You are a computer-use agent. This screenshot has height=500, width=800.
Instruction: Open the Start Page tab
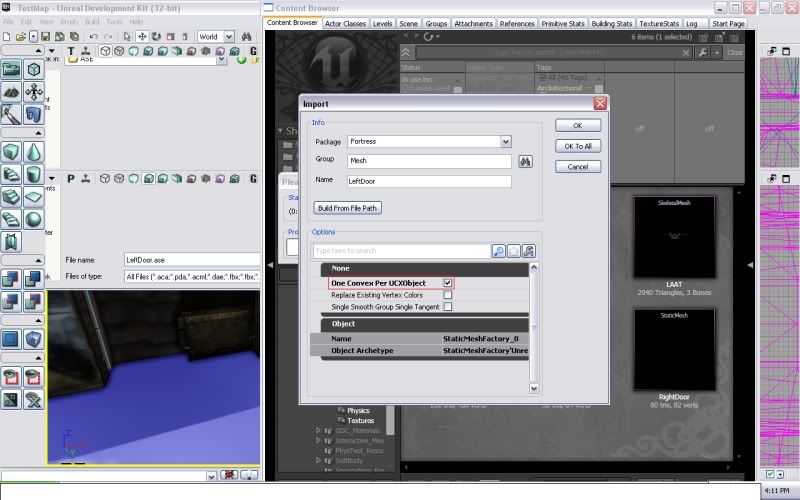pos(728,23)
